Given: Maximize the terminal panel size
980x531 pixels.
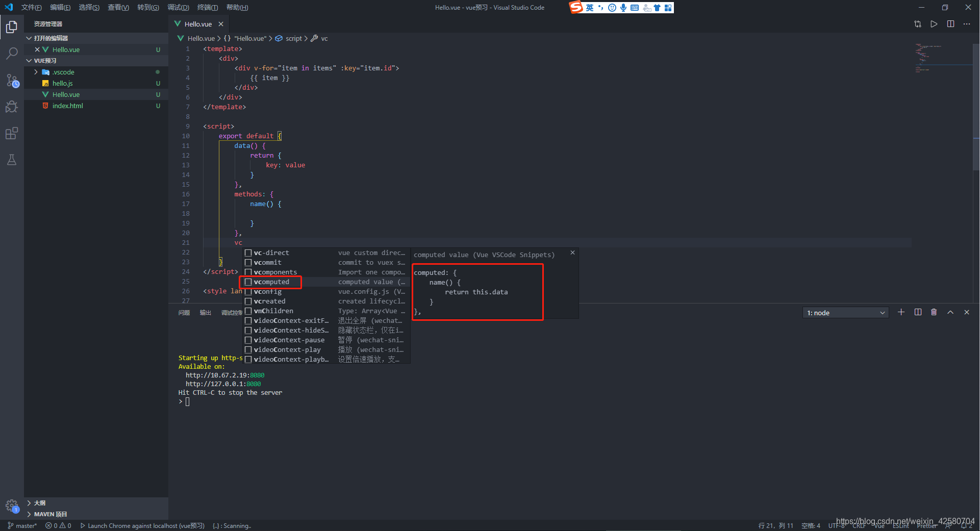Looking at the screenshot, I should [x=950, y=312].
